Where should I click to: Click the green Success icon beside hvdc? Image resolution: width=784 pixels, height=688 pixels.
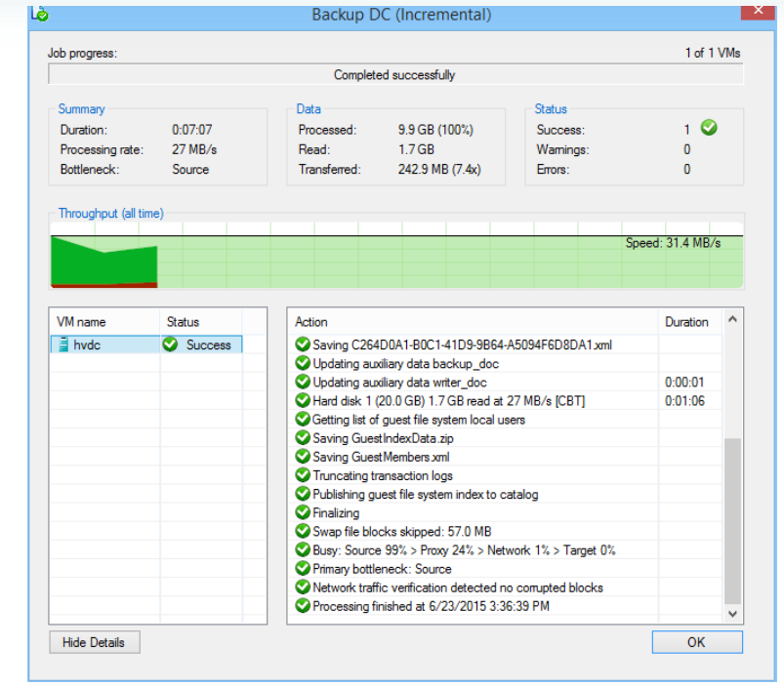[171, 344]
